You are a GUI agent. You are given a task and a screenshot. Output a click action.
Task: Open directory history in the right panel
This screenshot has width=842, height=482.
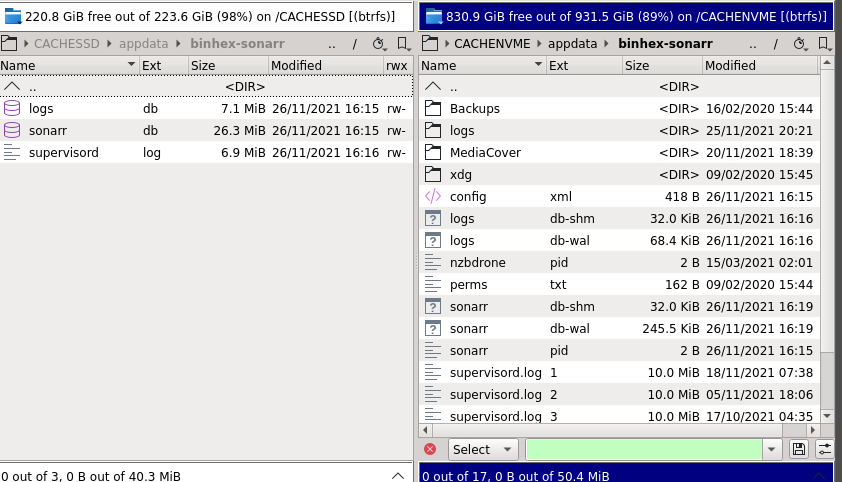coord(800,43)
